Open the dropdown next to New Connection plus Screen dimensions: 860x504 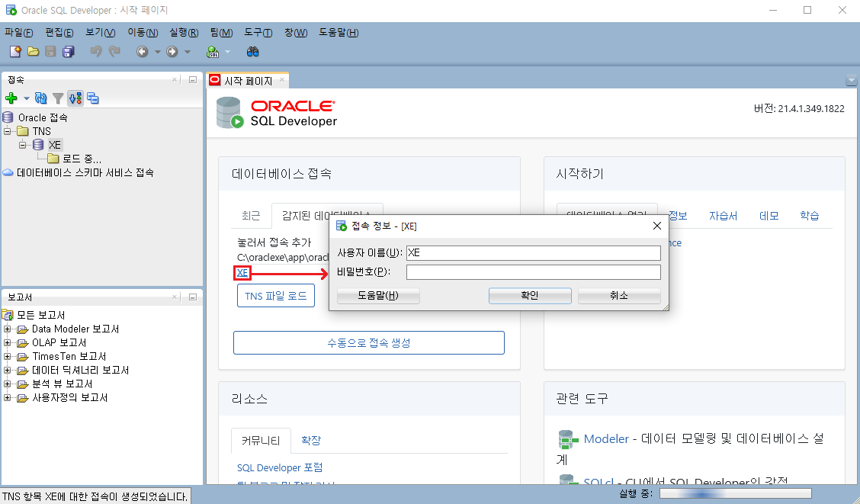pos(26,98)
